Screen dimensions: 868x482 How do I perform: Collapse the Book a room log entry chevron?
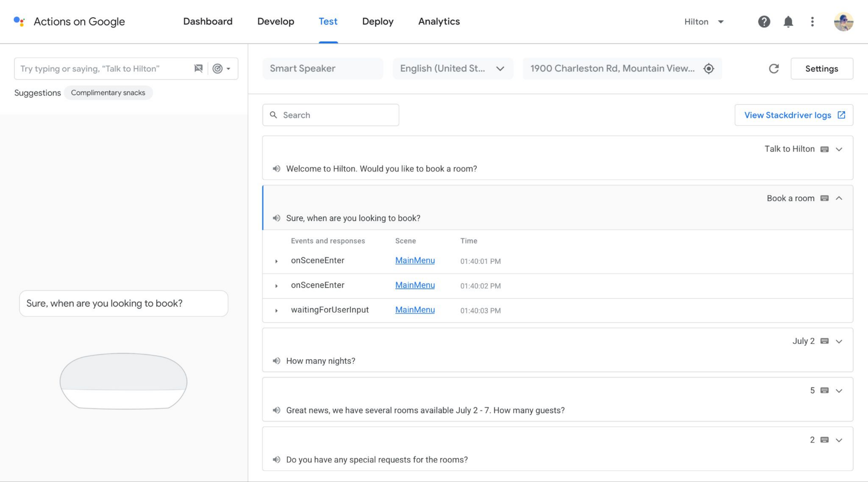click(839, 198)
